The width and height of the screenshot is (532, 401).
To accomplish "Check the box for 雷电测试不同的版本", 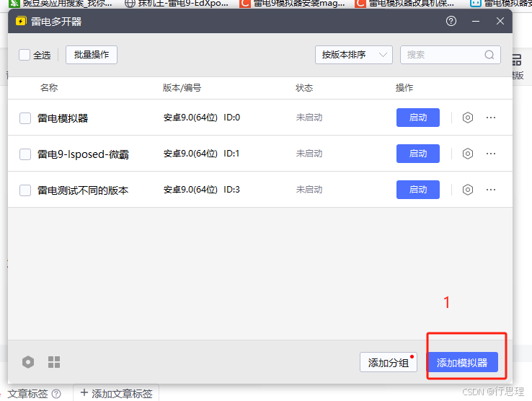I will click(x=25, y=190).
